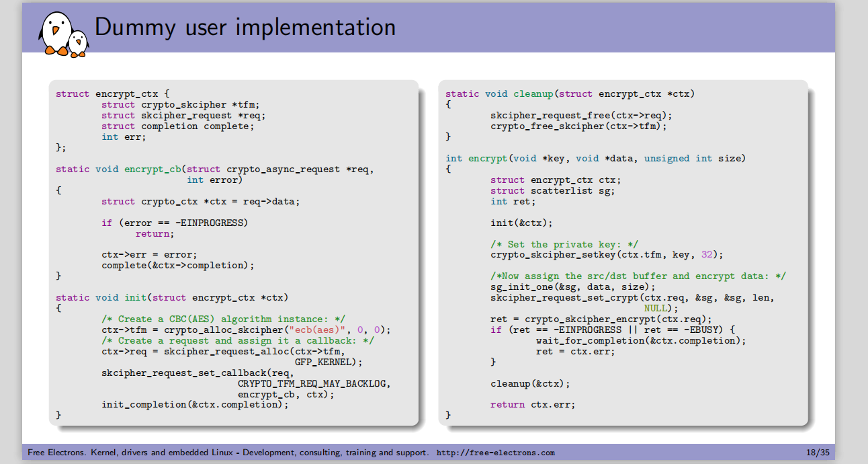Click the 'crypto_alloc_skcipher' call line
Viewport: 868px width, 464px height.
tap(246, 330)
